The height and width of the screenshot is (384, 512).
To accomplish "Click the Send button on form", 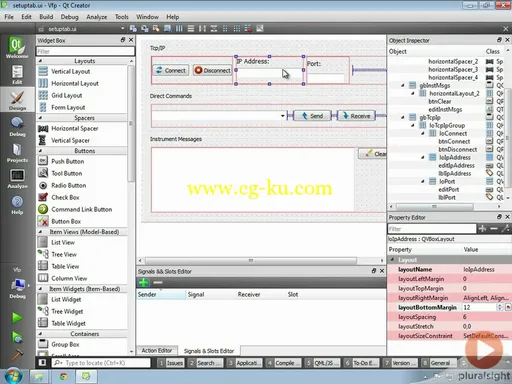I will tap(312, 116).
